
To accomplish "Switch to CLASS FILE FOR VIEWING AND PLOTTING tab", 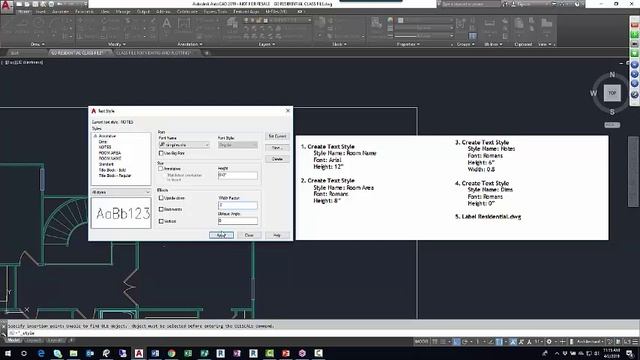I will click(154, 53).
